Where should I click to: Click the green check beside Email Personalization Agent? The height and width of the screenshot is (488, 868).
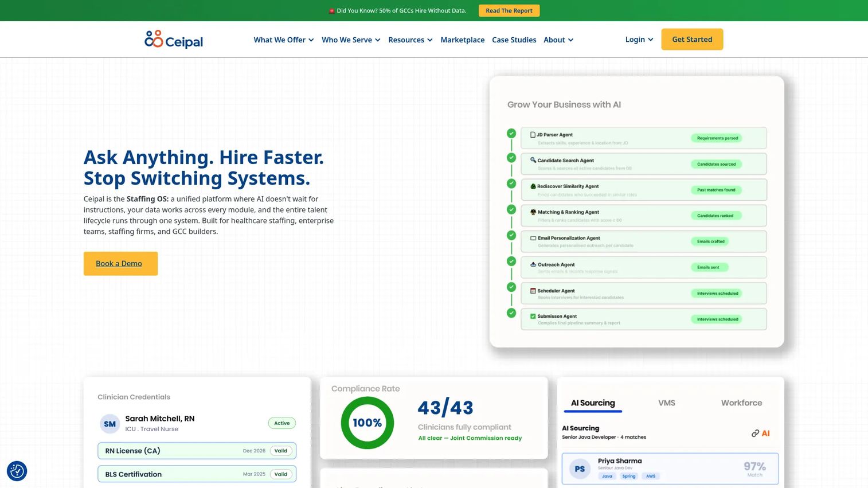511,235
